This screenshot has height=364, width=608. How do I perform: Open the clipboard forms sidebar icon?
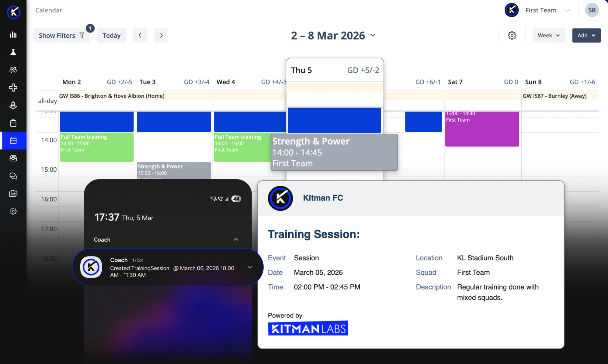coord(13,123)
